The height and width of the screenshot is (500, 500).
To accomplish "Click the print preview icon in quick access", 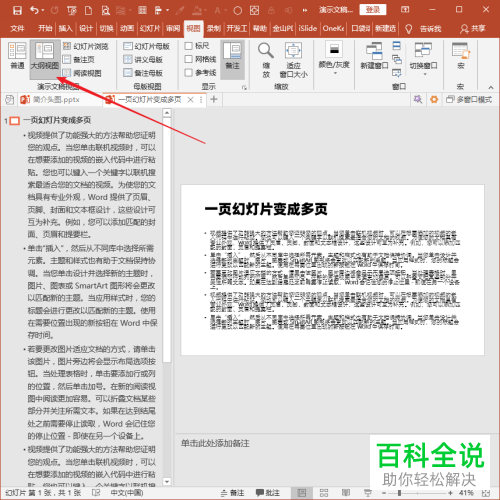I will (106, 10).
